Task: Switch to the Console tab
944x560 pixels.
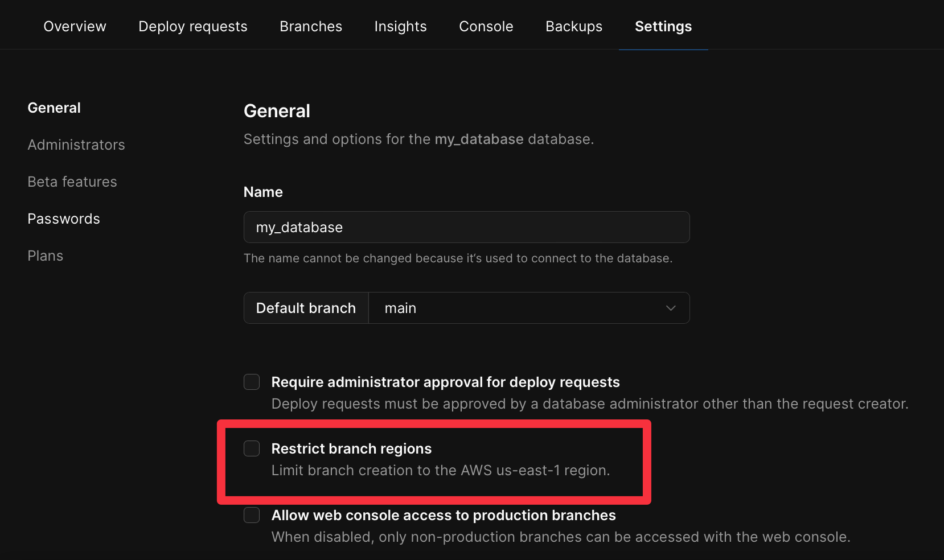Action: (x=486, y=26)
